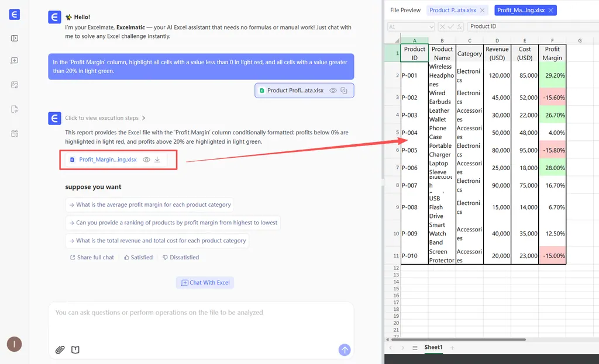This screenshot has width=599, height=364.
Task: Open the prompt library book icon
Action: [x=75, y=350]
